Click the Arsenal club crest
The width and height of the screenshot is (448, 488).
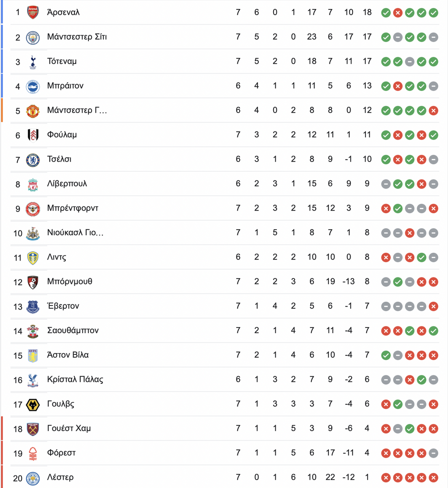pos(33,12)
